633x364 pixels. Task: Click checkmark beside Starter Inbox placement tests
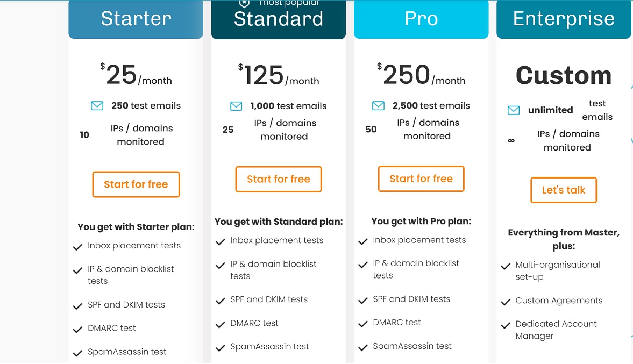(77, 247)
